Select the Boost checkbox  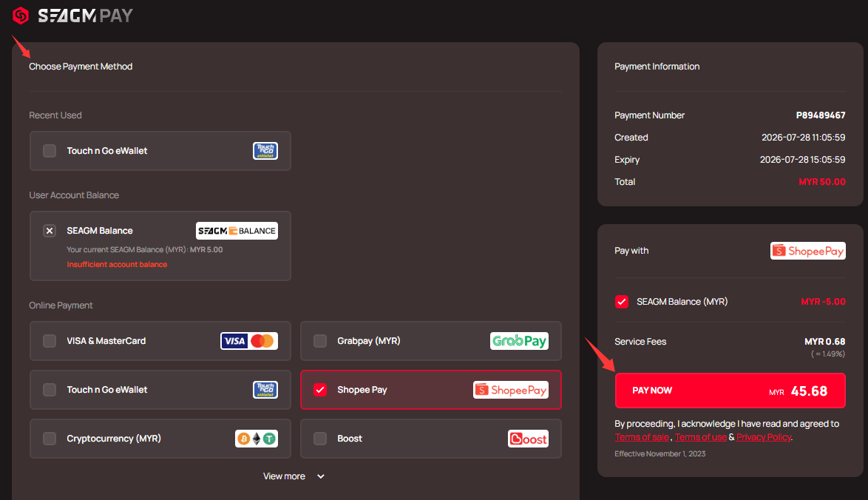320,439
